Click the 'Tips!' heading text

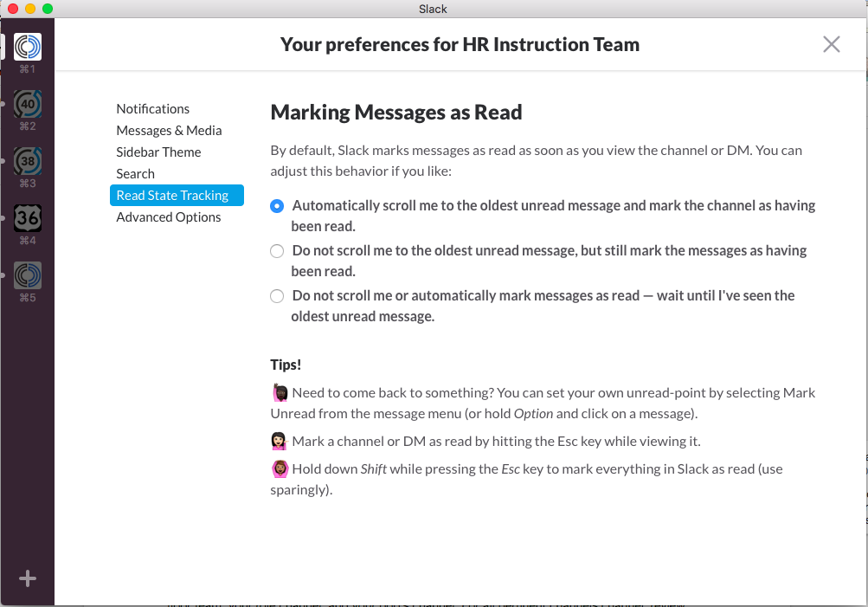click(x=286, y=365)
